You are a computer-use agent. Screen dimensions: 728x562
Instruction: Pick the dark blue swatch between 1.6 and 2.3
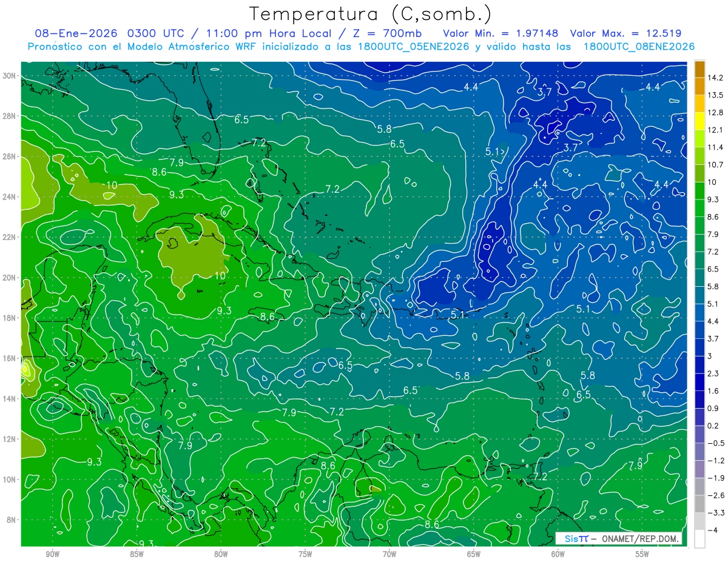pos(699,382)
